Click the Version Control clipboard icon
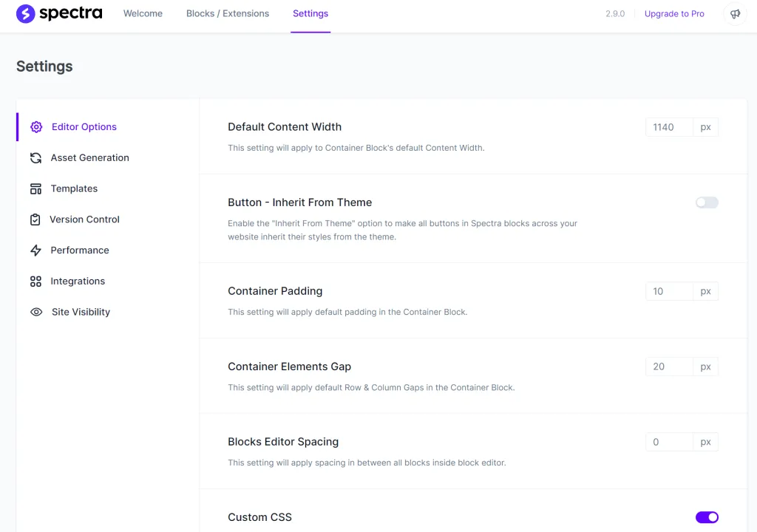757x532 pixels. (35, 219)
